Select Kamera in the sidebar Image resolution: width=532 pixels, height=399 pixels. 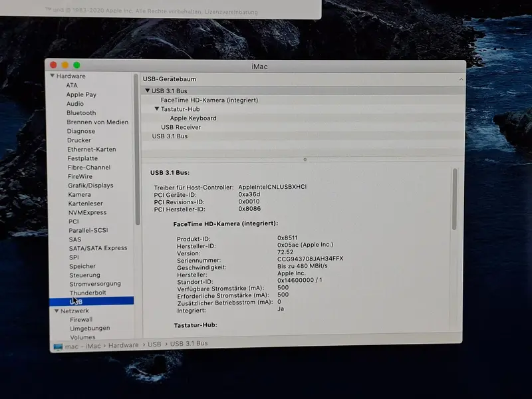click(79, 194)
